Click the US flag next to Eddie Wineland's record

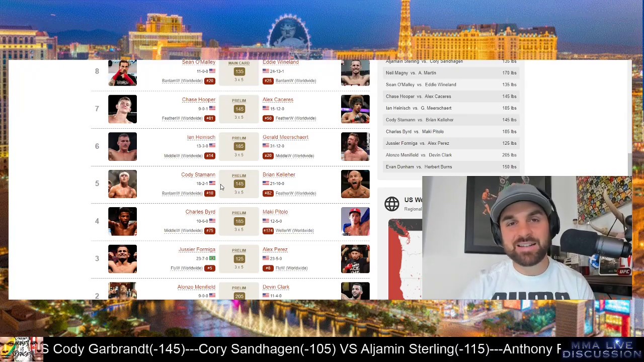pos(266,71)
